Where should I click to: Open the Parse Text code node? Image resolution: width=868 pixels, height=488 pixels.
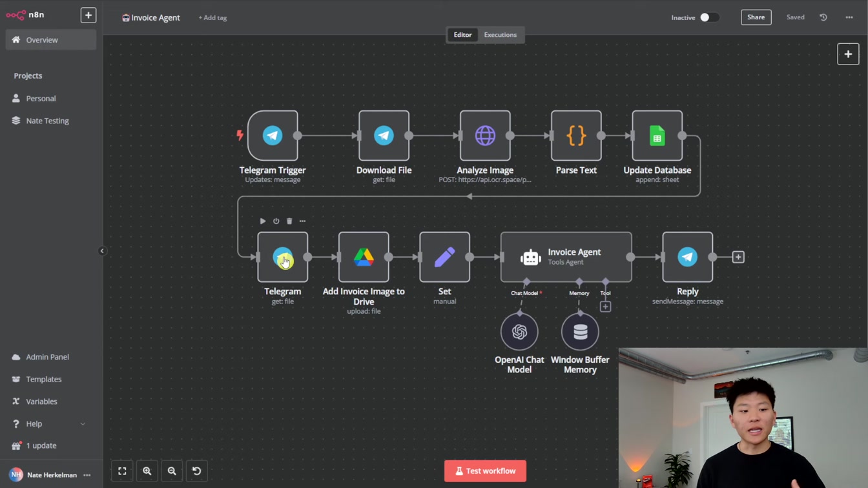click(576, 136)
